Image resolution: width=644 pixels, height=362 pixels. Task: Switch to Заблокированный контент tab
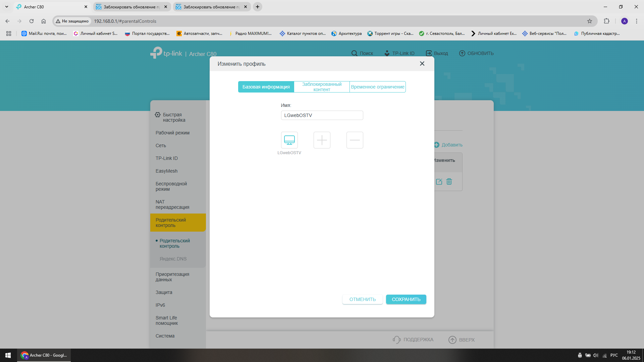tap(322, 87)
